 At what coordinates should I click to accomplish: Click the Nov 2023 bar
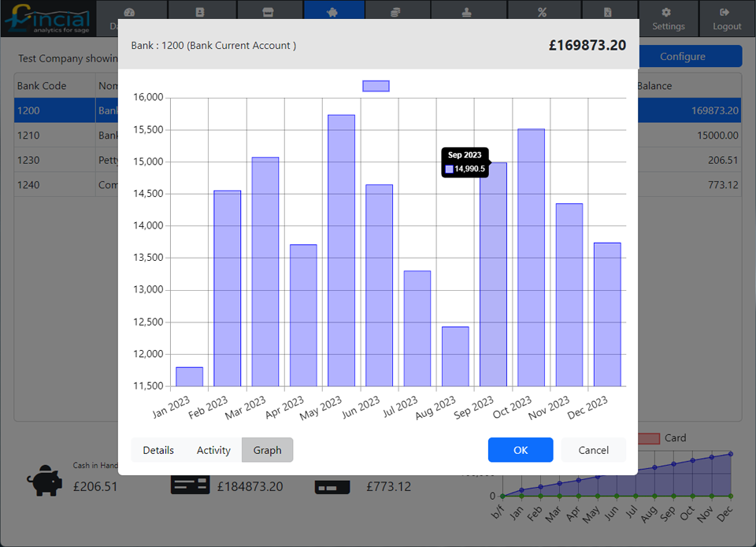(x=569, y=296)
